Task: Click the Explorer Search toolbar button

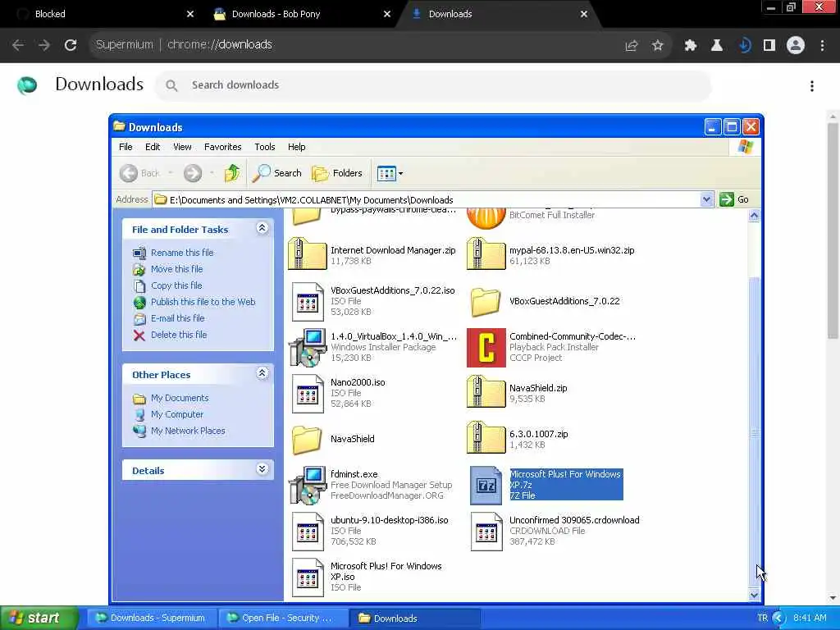Action: pyautogui.click(x=277, y=172)
